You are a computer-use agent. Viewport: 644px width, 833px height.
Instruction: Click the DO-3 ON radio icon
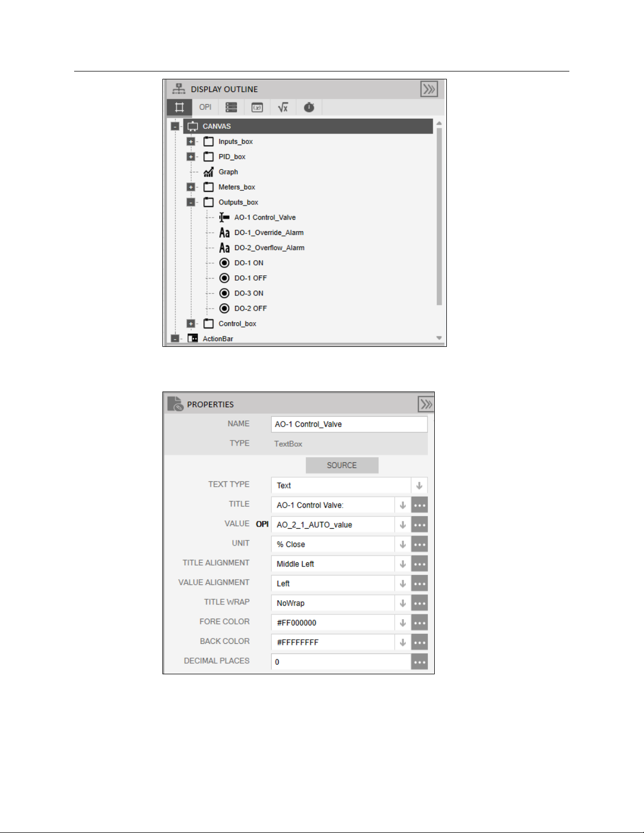(x=224, y=293)
